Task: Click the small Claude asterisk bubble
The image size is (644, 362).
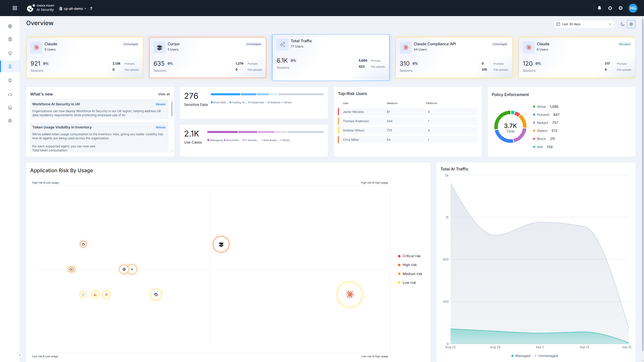Action: tap(106, 294)
